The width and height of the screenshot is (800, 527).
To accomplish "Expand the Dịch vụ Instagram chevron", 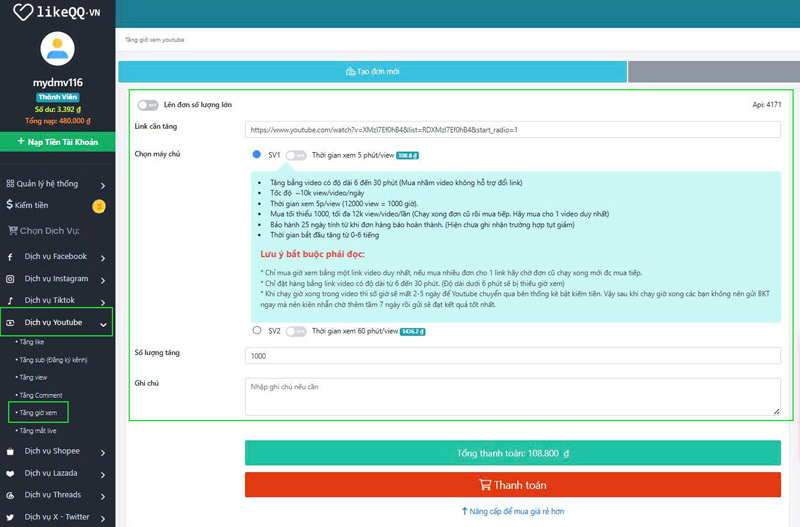I will click(x=103, y=280).
